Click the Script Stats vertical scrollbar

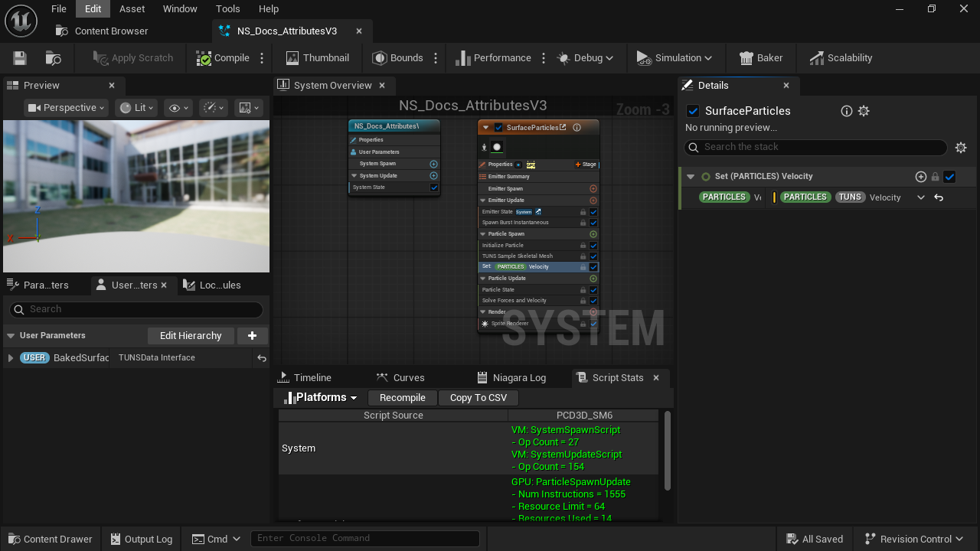click(x=668, y=450)
